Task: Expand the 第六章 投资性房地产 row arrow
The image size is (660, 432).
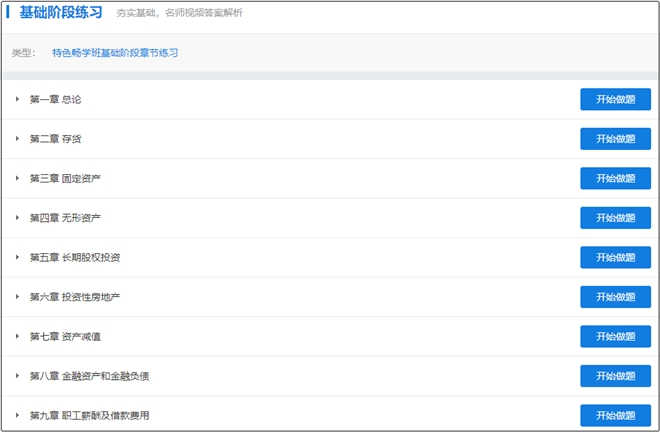Action: tap(17, 297)
